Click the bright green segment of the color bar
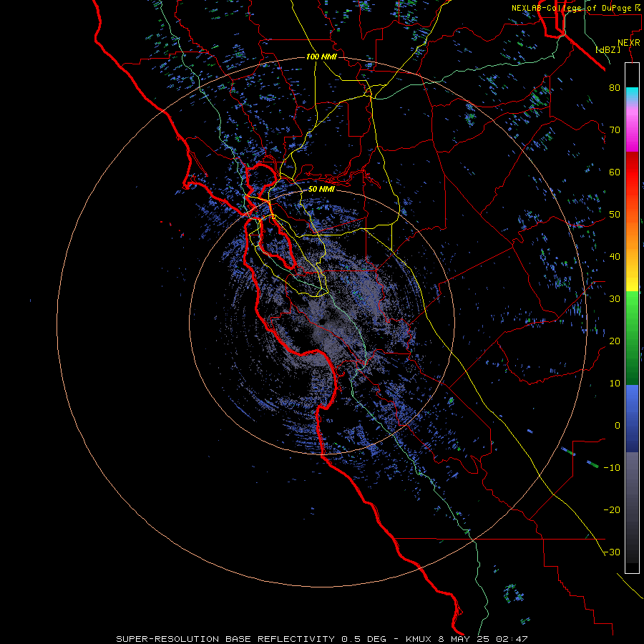Viewport: 644px width, 644px height. click(632, 306)
